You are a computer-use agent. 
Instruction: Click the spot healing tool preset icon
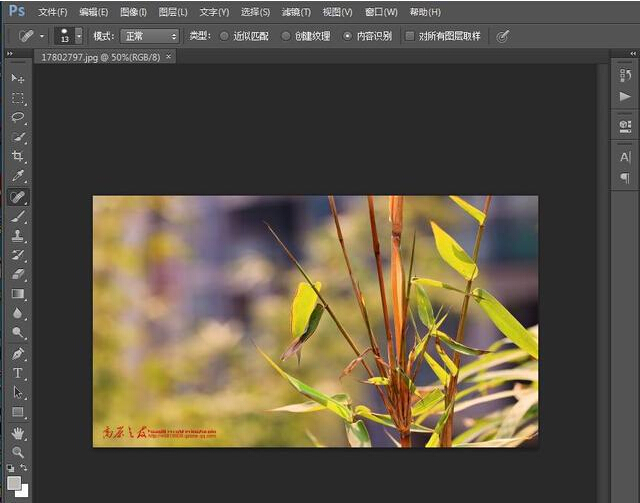tap(26, 36)
